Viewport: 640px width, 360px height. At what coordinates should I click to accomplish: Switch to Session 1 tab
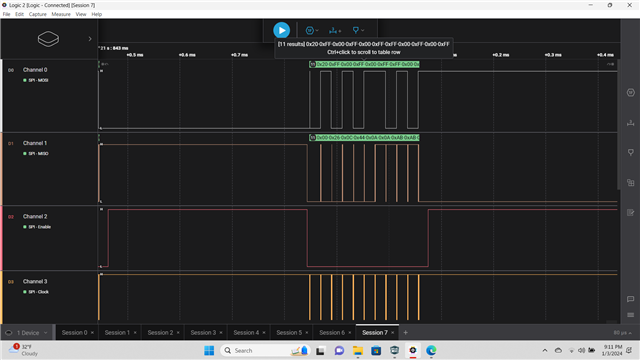[117, 333]
